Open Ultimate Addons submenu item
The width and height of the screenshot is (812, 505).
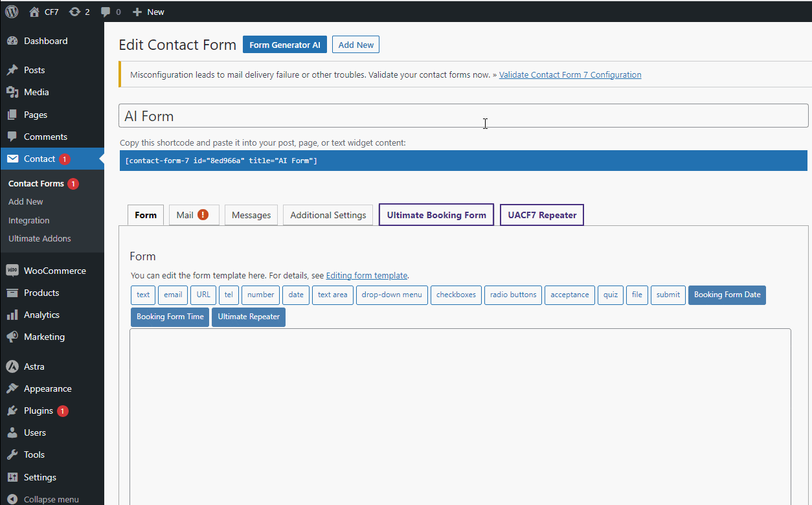point(40,238)
